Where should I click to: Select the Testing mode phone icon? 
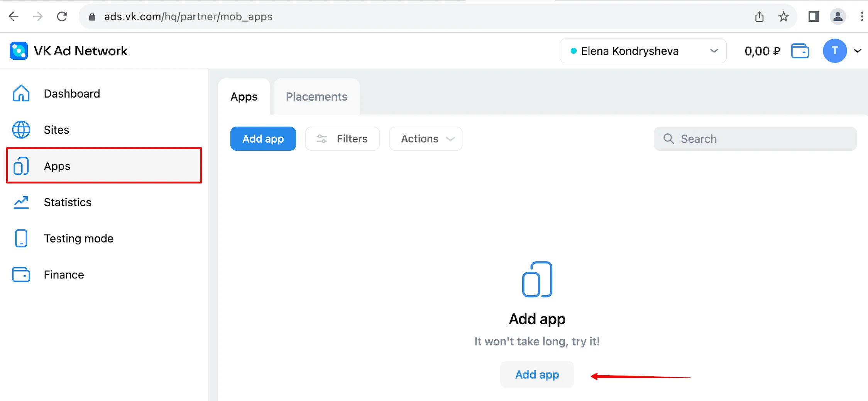[21, 238]
